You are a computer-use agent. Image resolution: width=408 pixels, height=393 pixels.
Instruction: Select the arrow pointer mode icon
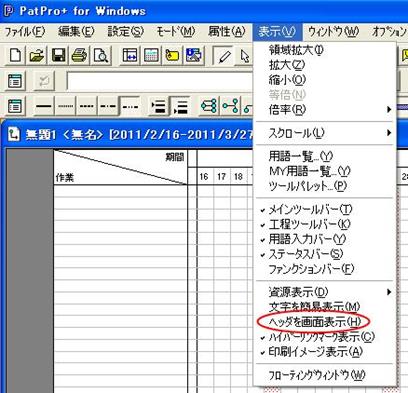[x=245, y=56]
